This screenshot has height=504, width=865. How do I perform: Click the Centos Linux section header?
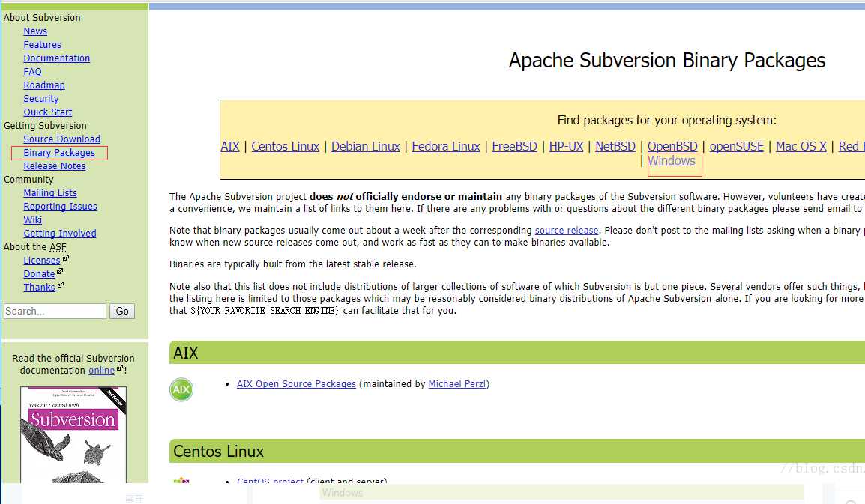pyautogui.click(x=517, y=451)
